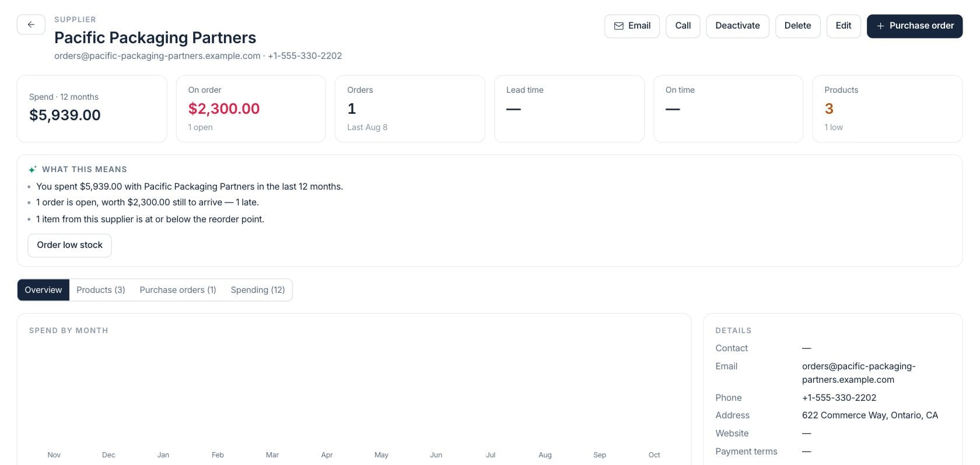Click the Products count 3
The height and width of the screenshot is (465, 980).
[829, 109]
